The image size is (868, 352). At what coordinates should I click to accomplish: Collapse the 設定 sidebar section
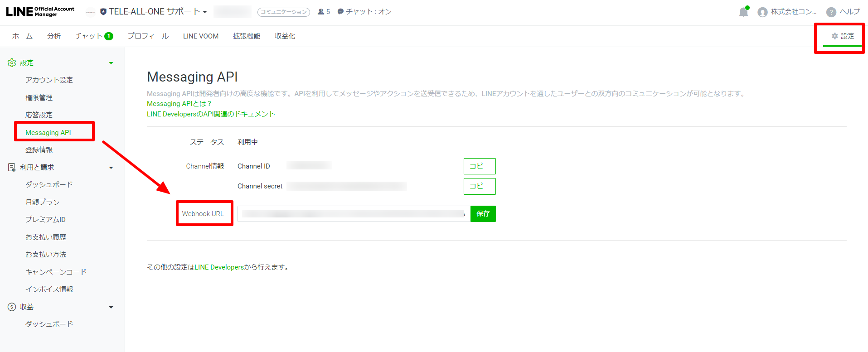[x=111, y=63]
